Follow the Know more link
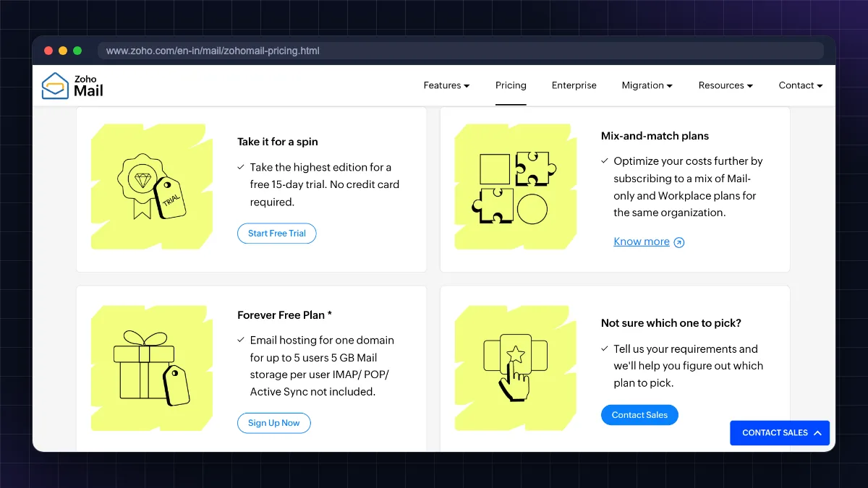Viewport: 868px width, 488px height. [649, 241]
